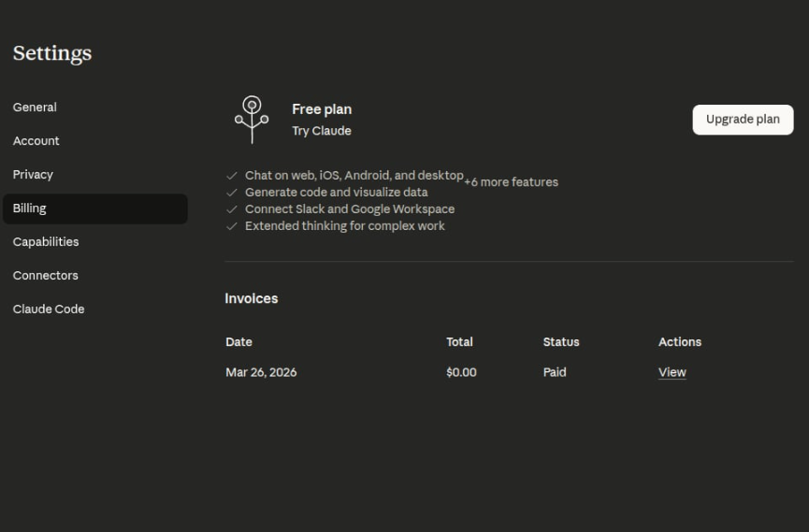Click the Try Claude subtitle
The width and height of the screenshot is (809, 532).
(322, 131)
